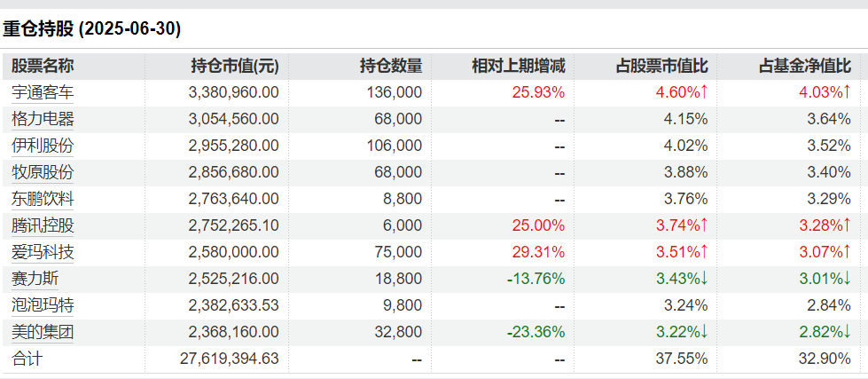Open the 格力电器 stock link

pyautogui.click(x=43, y=118)
